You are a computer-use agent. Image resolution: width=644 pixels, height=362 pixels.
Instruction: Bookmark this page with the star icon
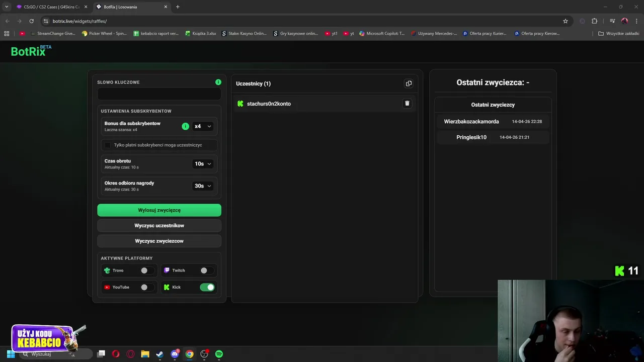pos(566,21)
